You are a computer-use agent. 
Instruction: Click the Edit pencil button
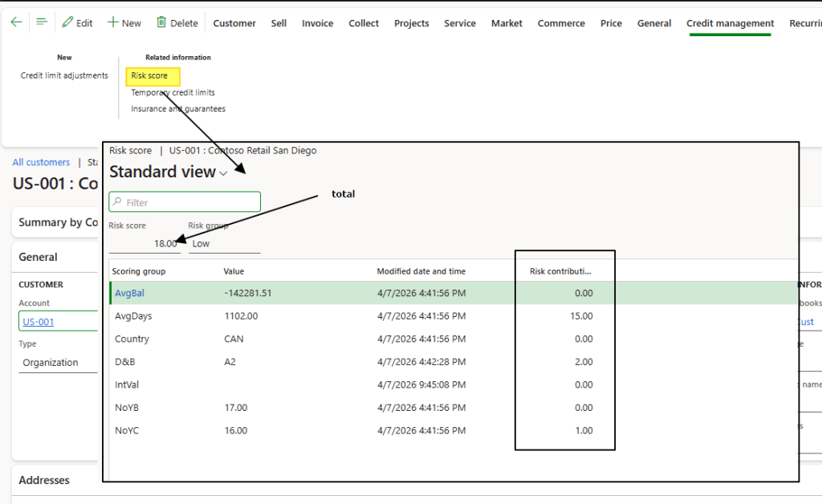pos(77,23)
